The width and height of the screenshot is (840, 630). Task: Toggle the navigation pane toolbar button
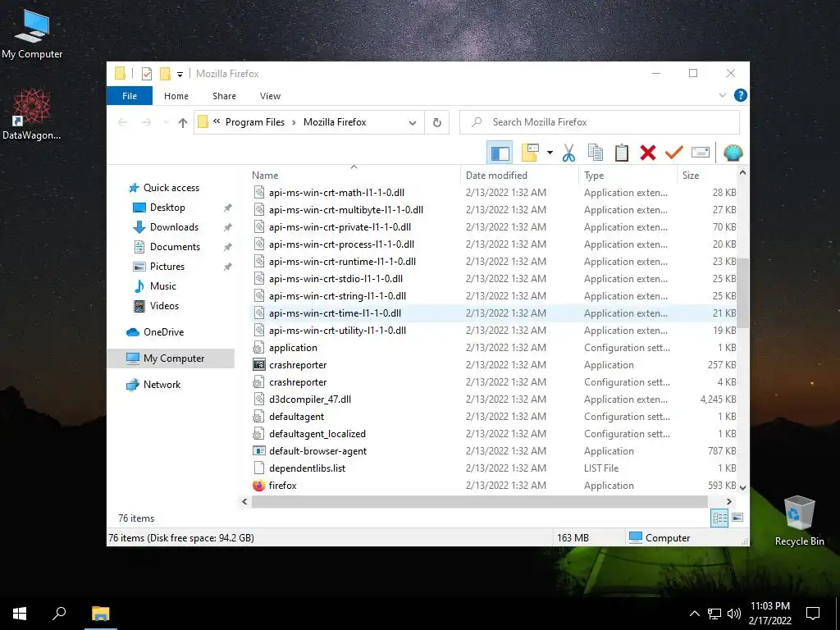(x=500, y=153)
